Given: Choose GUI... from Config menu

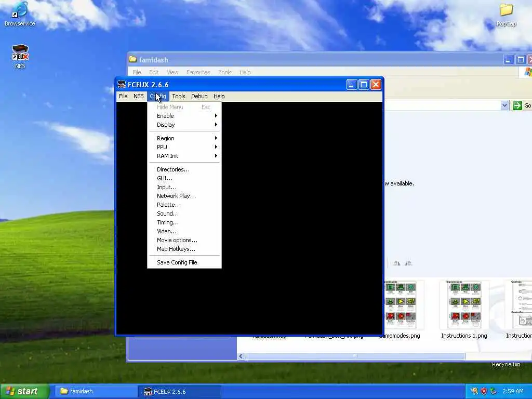Looking at the screenshot, I should point(184,178).
